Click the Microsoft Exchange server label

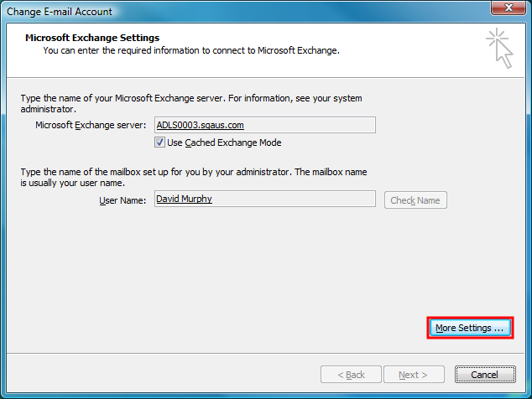tap(91, 125)
